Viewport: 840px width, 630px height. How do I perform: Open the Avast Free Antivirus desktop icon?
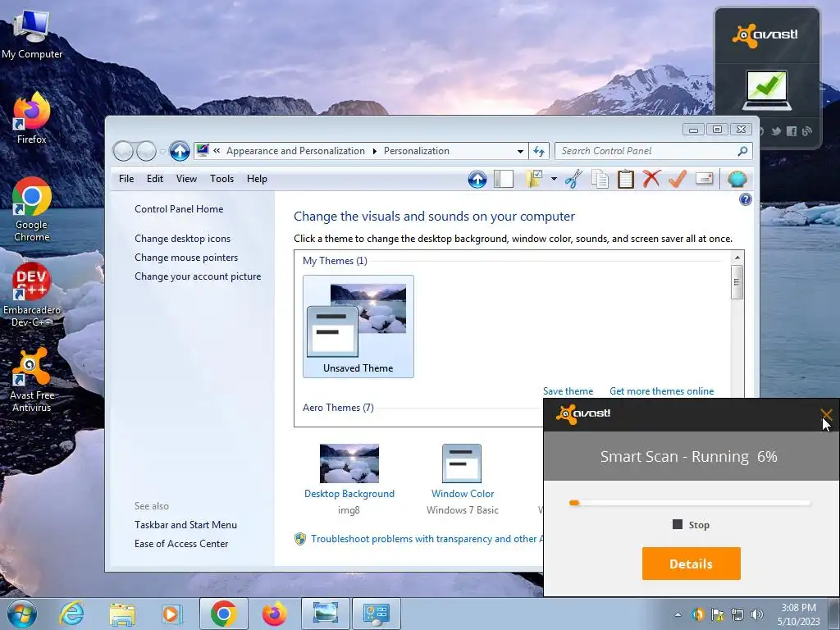32,380
